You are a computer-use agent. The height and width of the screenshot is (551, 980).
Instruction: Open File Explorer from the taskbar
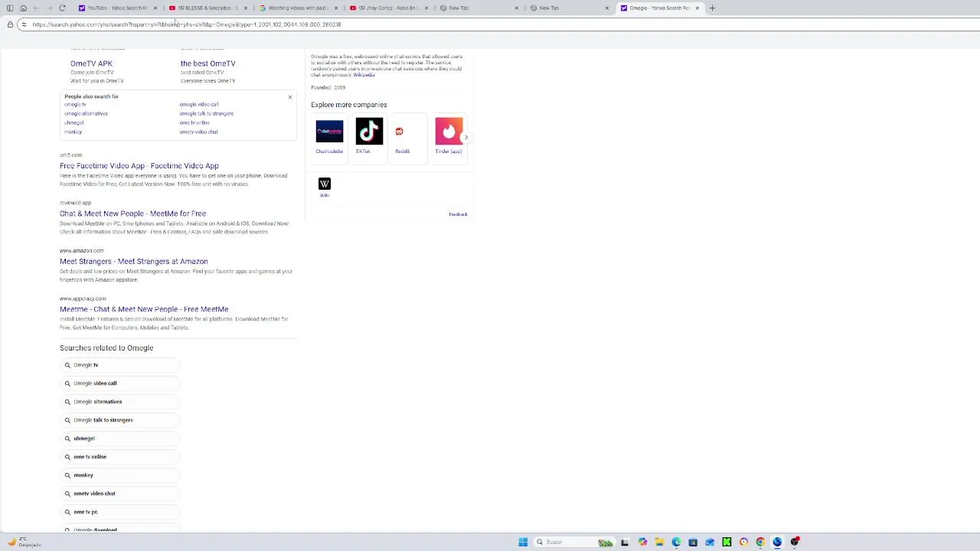pos(659,542)
